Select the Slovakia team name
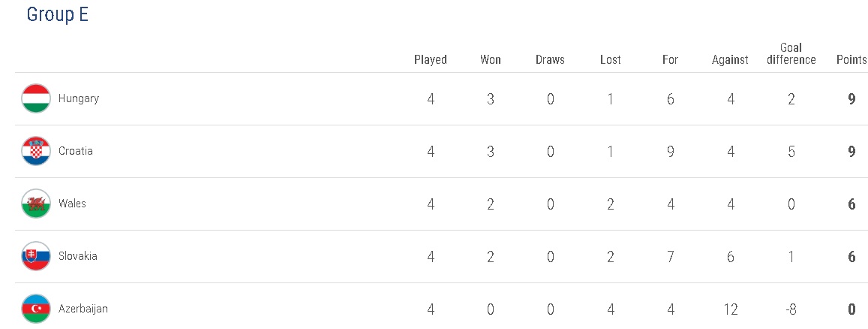Screen dimensions: 868x329 [x=78, y=256]
